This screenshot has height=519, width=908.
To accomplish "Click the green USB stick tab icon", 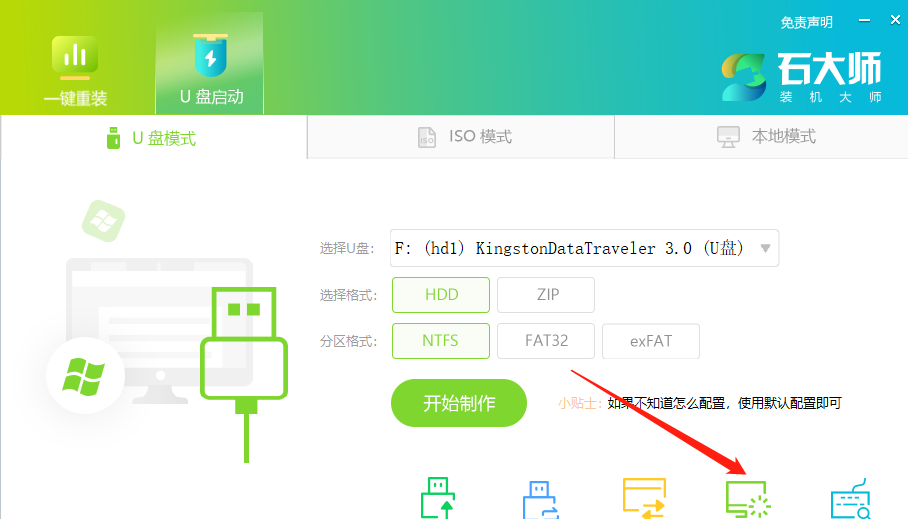I will [114, 138].
